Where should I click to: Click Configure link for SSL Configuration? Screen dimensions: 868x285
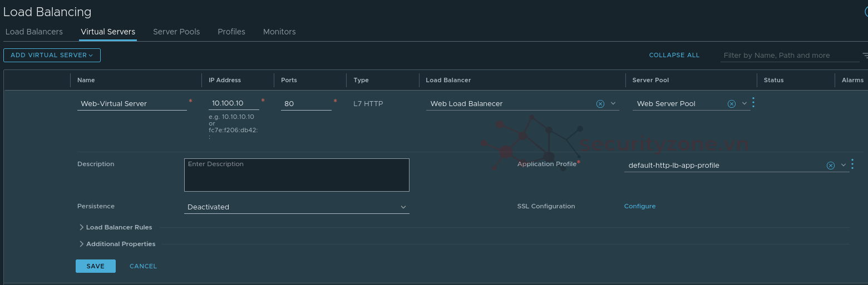[640, 206]
